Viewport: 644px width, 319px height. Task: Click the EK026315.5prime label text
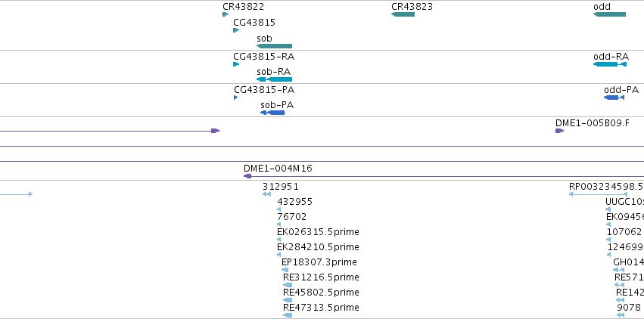tap(319, 232)
